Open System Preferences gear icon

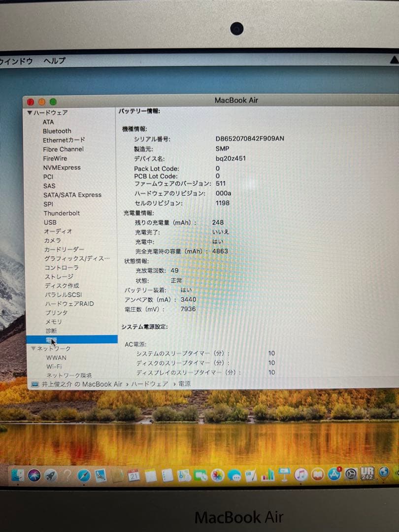coord(351,474)
